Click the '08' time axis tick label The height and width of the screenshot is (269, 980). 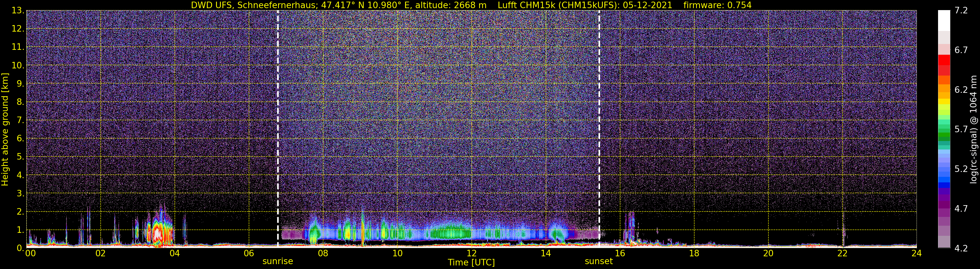(x=323, y=253)
